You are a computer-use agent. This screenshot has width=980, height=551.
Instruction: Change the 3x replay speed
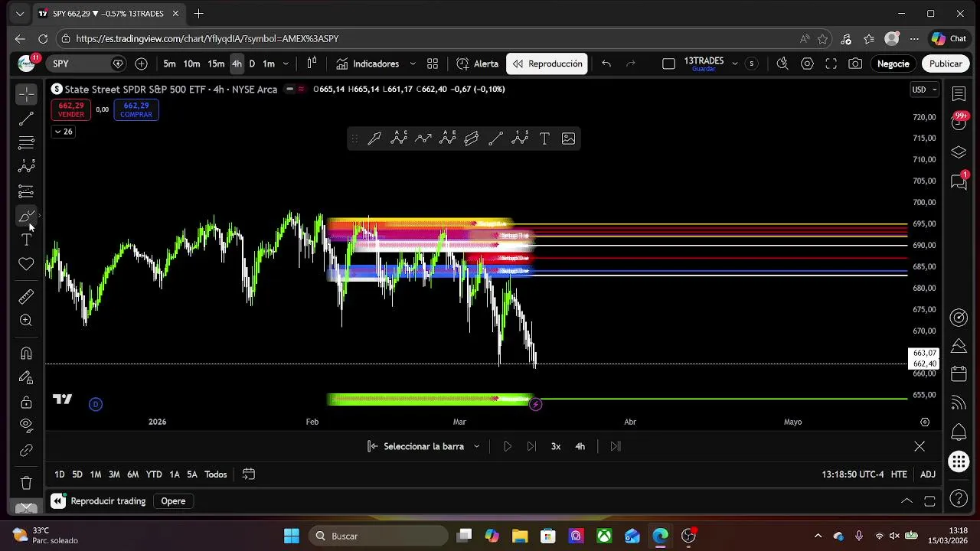556,446
